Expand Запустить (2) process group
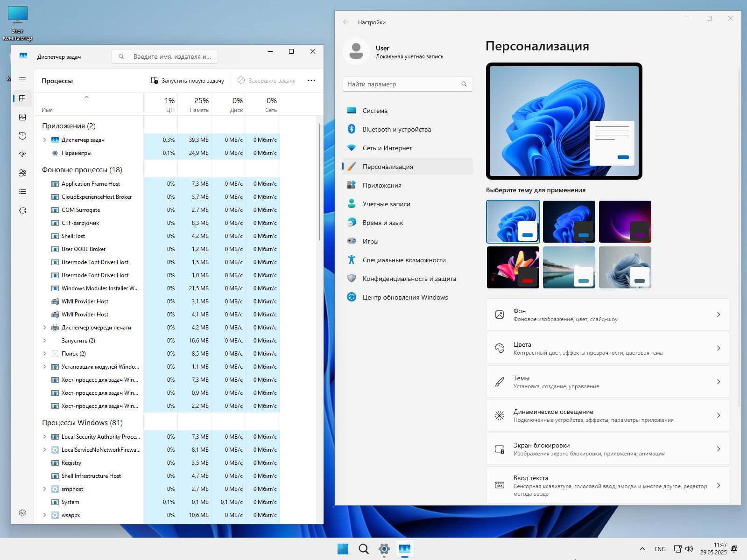The height and width of the screenshot is (560, 747). click(x=44, y=341)
